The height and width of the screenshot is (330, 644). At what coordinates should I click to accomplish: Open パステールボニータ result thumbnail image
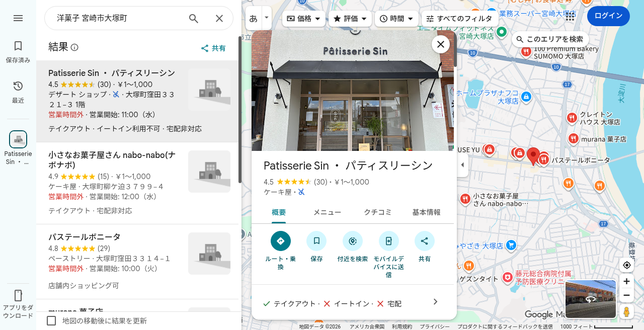[209, 254]
